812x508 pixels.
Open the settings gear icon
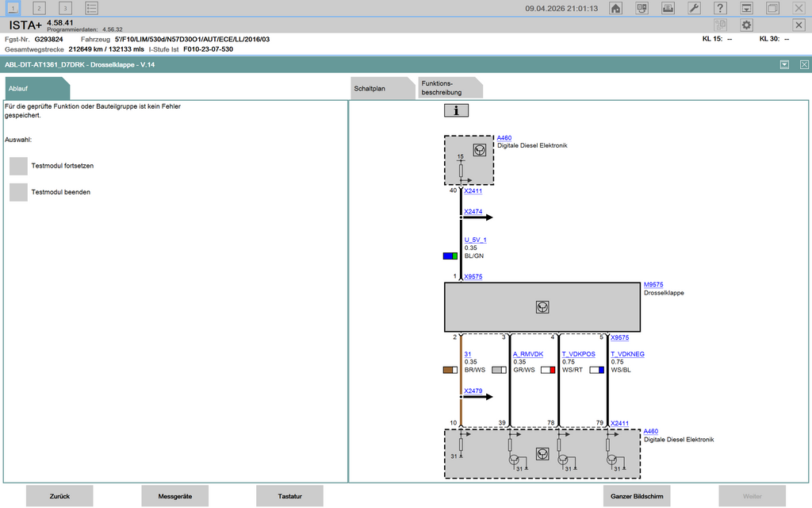click(746, 25)
